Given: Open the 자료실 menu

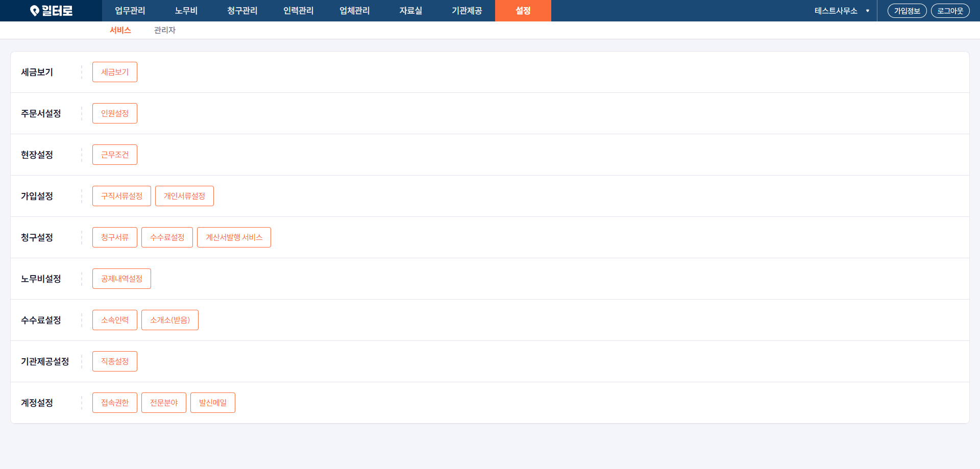Looking at the screenshot, I should click(x=410, y=11).
